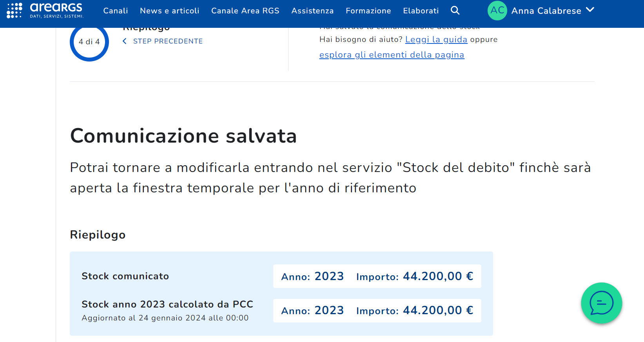Open the search magnifier icon
The width and height of the screenshot is (644, 342).
(x=455, y=11)
